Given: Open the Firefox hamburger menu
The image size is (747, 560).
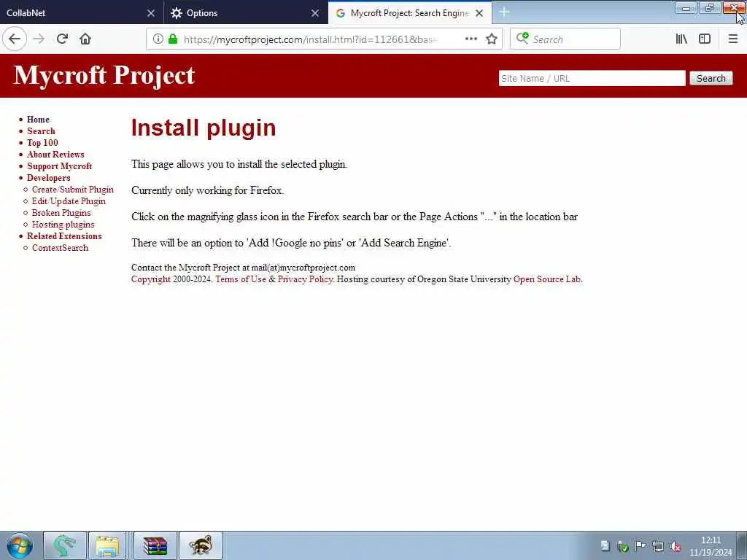Looking at the screenshot, I should click(732, 39).
